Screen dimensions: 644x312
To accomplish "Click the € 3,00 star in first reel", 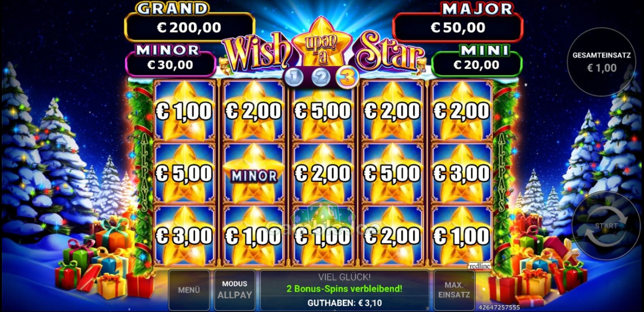I will 184,236.
